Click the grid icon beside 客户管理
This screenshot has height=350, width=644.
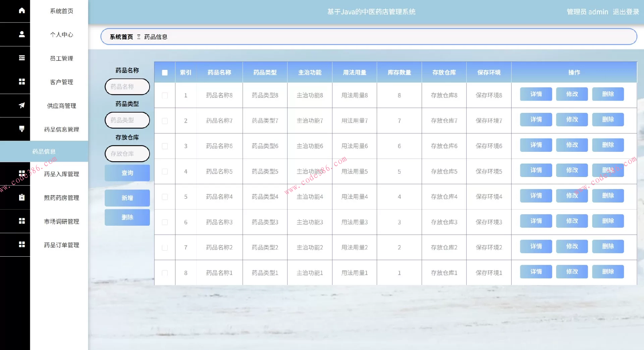click(x=22, y=82)
